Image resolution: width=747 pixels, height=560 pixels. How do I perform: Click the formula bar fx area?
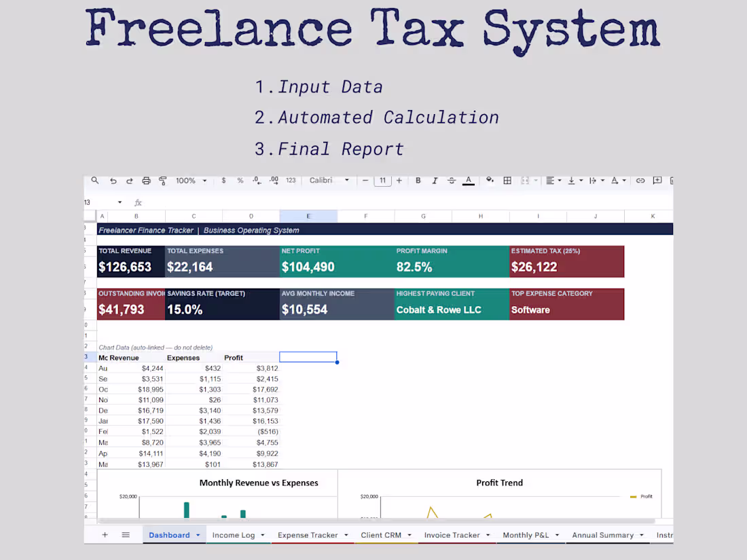(138, 202)
